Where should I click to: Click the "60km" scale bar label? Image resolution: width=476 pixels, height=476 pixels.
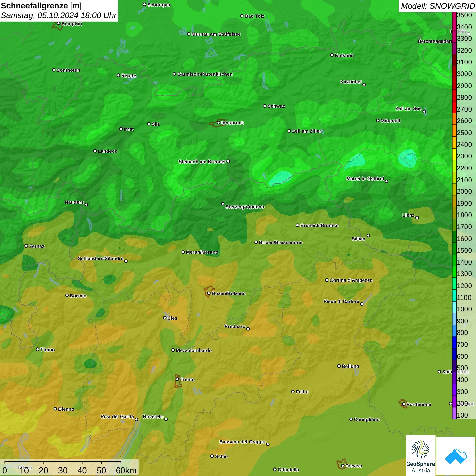point(126,470)
